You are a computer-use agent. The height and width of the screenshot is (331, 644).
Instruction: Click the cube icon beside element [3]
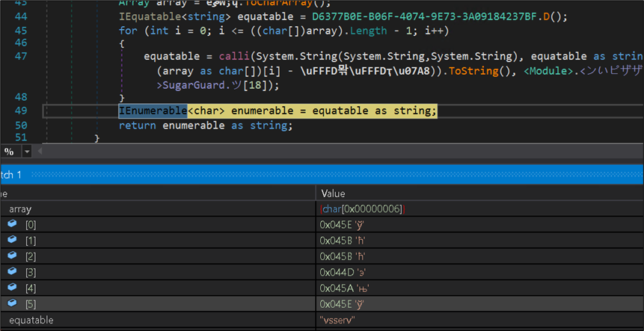12,271
